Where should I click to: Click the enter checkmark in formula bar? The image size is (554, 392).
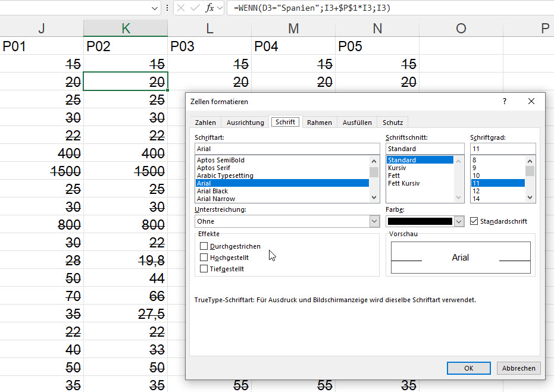[195, 8]
